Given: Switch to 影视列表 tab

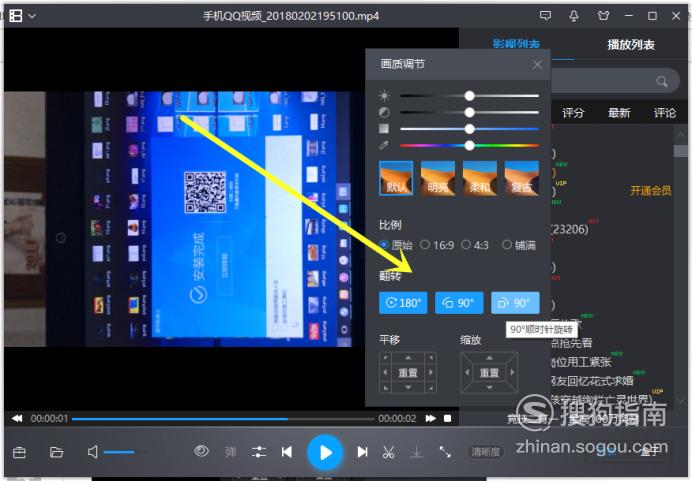Looking at the screenshot, I should click(x=516, y=44).
